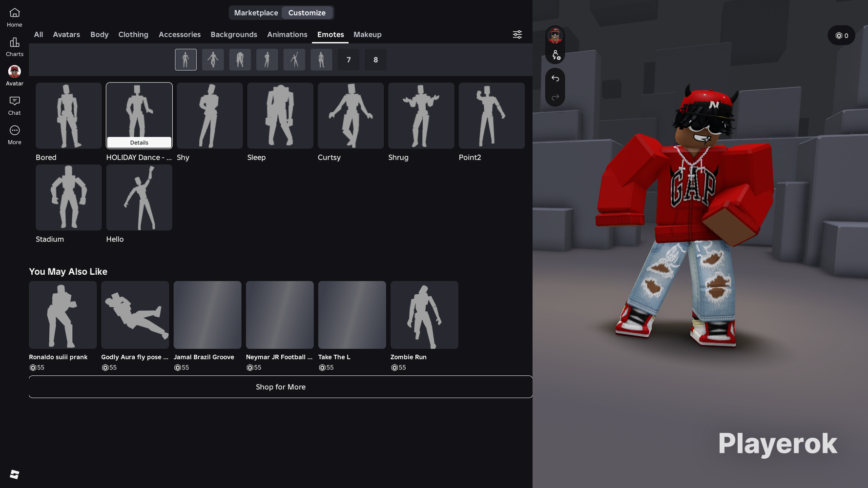The height and width of the screenshot is (488, 868).
Task: Switch to the Marketplace view
Action: [256, 13]
